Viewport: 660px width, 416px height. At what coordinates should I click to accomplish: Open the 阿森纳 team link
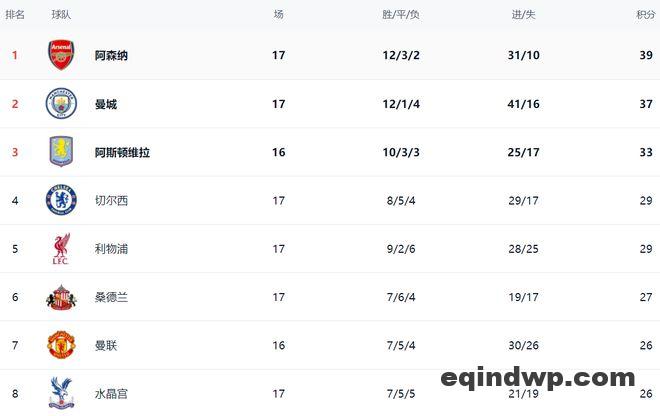(x=111, y=56)
